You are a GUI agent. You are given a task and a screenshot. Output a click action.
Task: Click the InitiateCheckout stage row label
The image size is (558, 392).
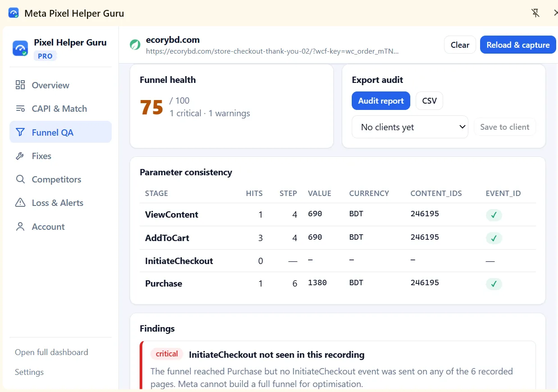[179, 261]
